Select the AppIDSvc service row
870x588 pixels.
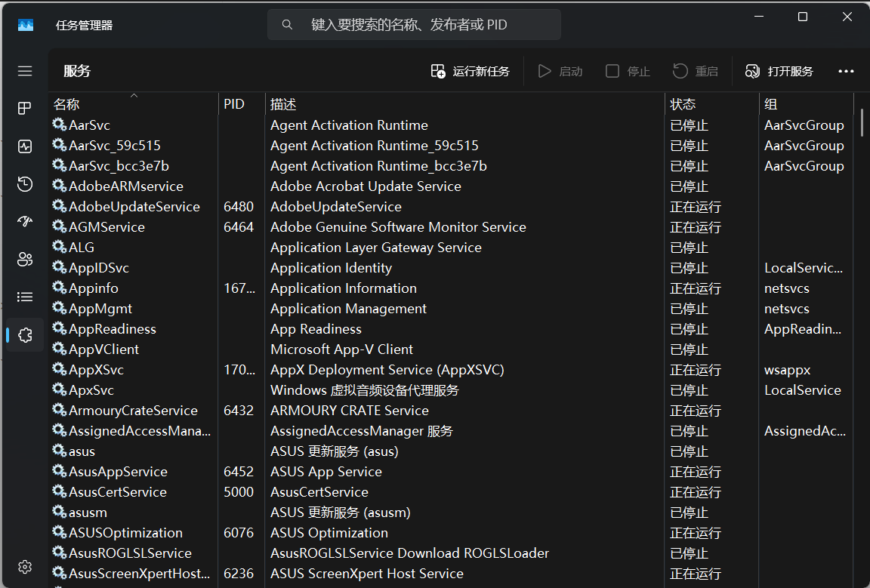tap(451, 267)
